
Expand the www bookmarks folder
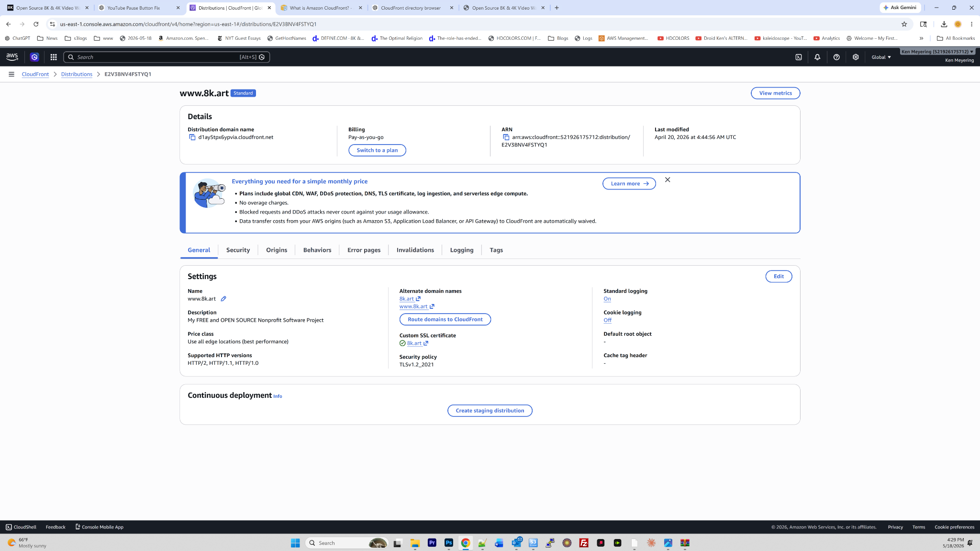(103, 38)
